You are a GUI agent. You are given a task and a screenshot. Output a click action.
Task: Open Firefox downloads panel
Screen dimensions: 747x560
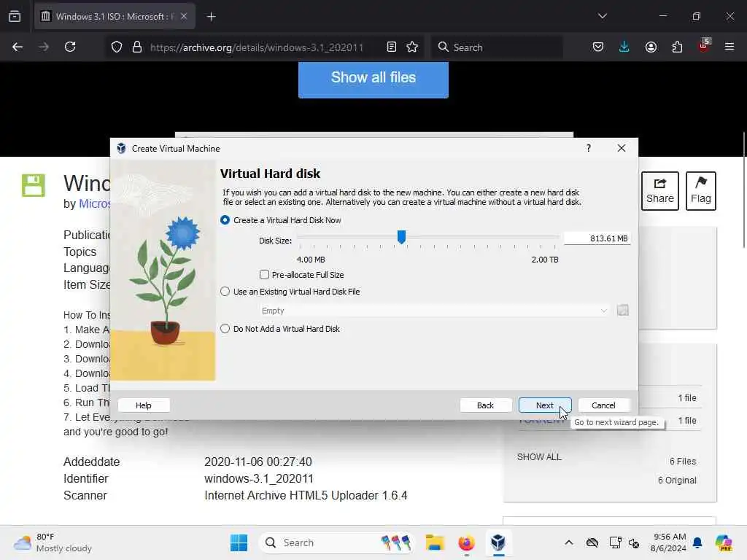(624, 47)
